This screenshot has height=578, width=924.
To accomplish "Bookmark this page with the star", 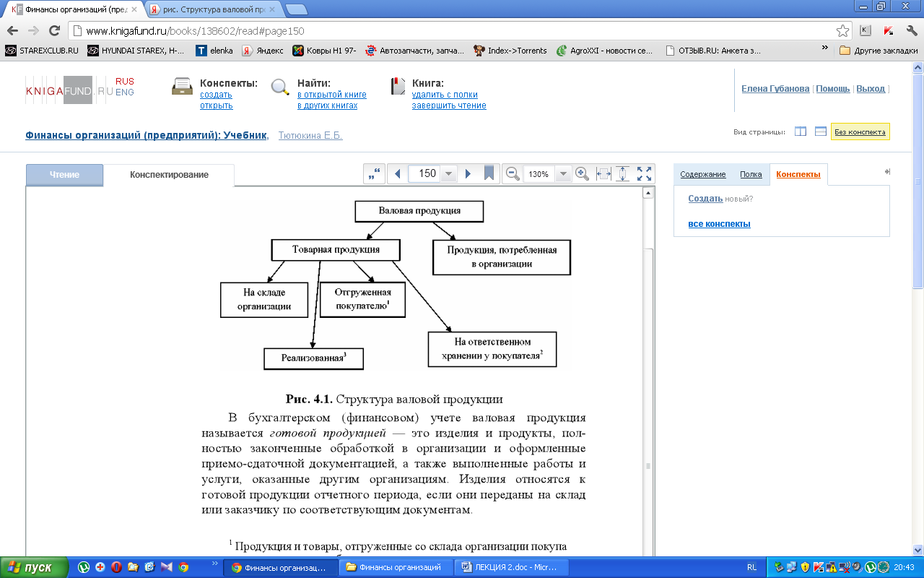I will pos(842,31).
